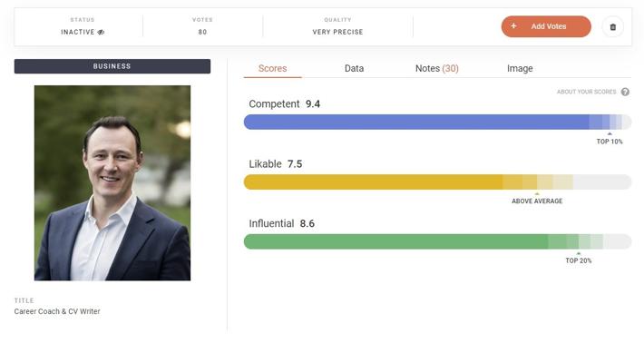Click the yellow Likable score bar
The width and height of the screenshot is (644, 363).
(x=372, y=181)
